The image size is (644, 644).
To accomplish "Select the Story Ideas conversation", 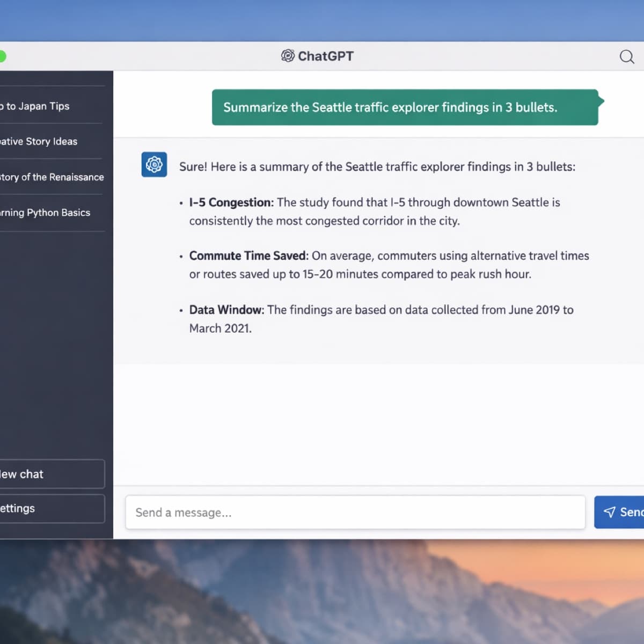I will pos(40,142).
